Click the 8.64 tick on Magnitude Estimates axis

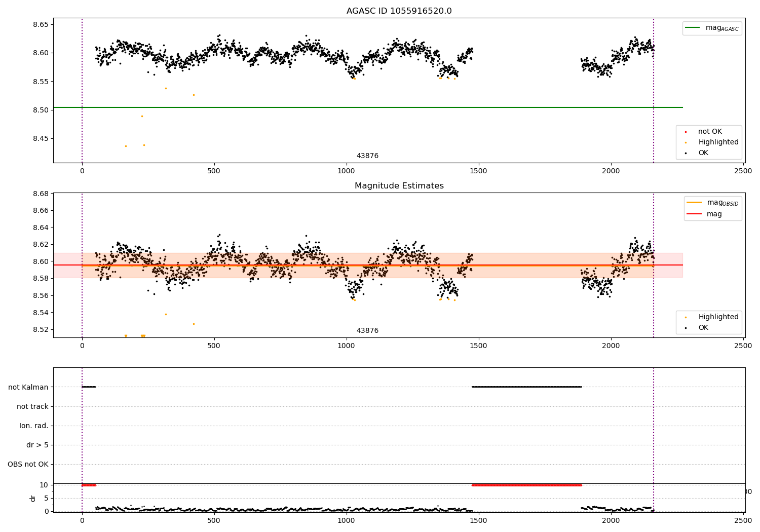(41, 227)
